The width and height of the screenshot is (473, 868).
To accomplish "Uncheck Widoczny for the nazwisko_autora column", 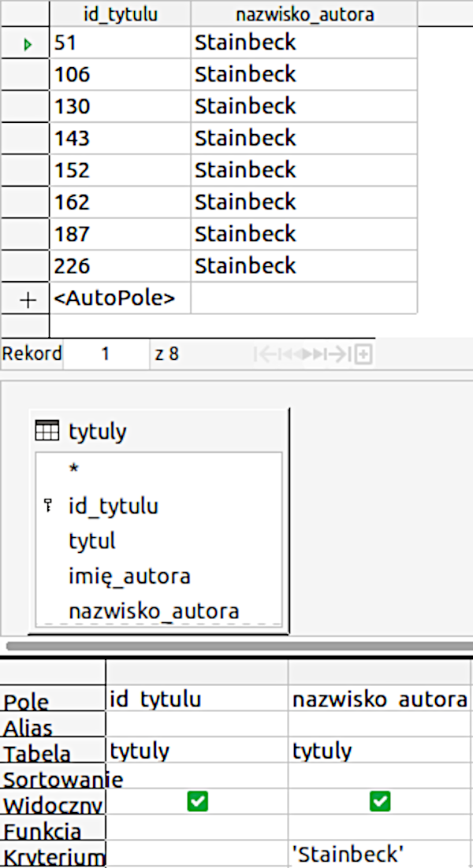I will click(380, 802).
